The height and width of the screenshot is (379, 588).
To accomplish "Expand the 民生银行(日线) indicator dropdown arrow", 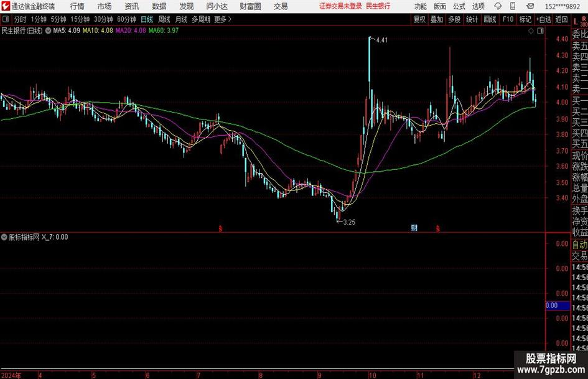I will [48, 30].
